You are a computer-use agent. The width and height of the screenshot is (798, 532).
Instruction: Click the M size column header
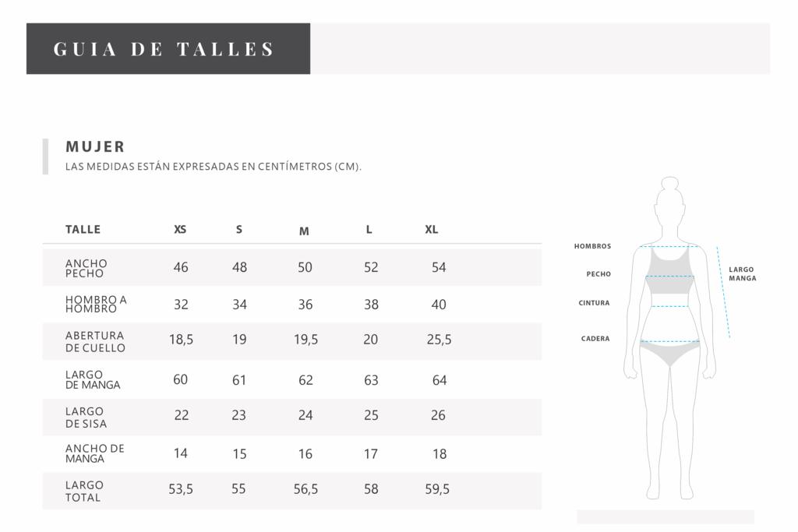(x=304, y=231)
